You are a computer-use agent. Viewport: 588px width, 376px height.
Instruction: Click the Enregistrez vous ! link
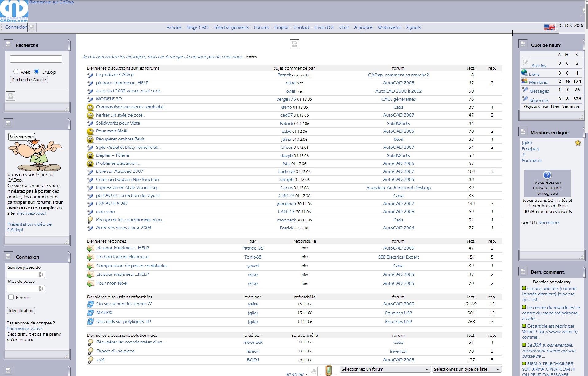click(25, 328)
